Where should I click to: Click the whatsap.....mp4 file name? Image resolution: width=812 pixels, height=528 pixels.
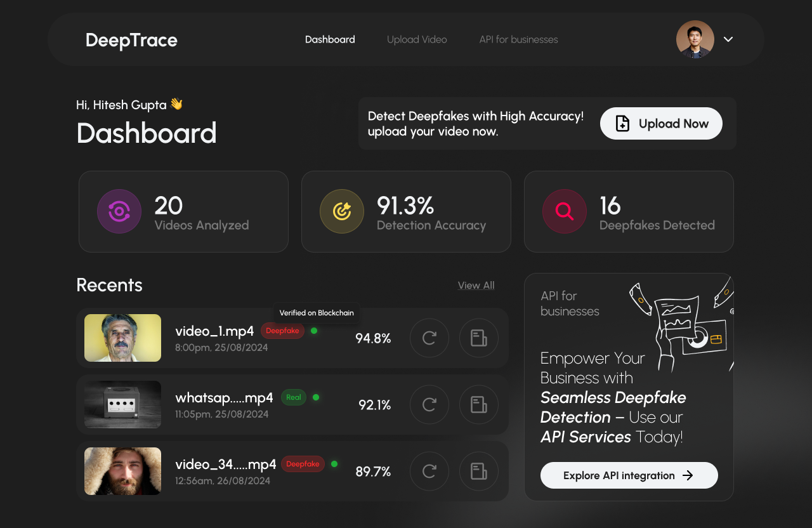[224, 397]
